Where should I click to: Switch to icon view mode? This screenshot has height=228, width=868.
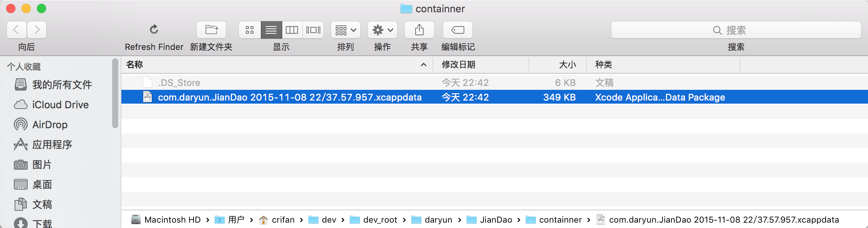coord(250,30)
